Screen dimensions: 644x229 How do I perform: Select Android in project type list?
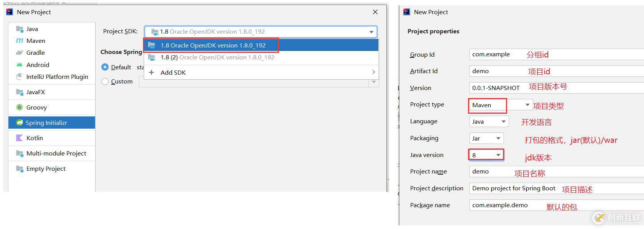tap(52, 65)
